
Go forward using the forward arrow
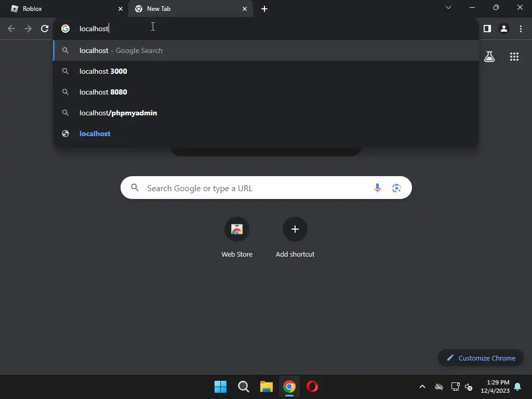(x=28, y=29)
